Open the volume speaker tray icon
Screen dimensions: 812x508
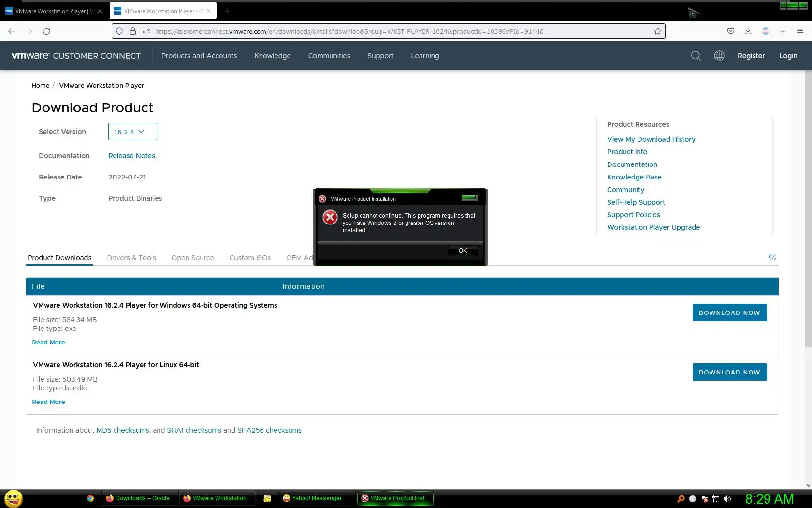pos(727,499)
